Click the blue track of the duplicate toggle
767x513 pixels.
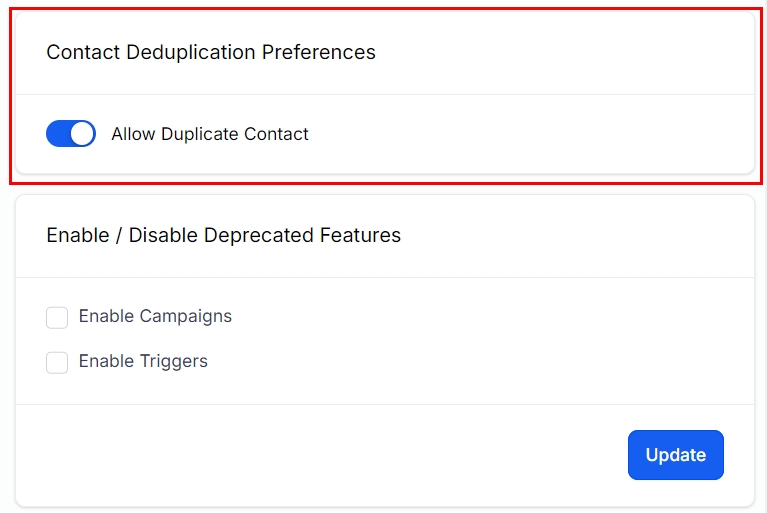coord(58,134)
